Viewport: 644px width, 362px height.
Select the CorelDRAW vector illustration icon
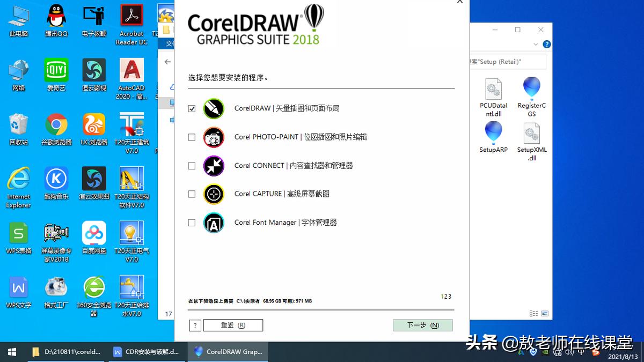pos(214,108)
